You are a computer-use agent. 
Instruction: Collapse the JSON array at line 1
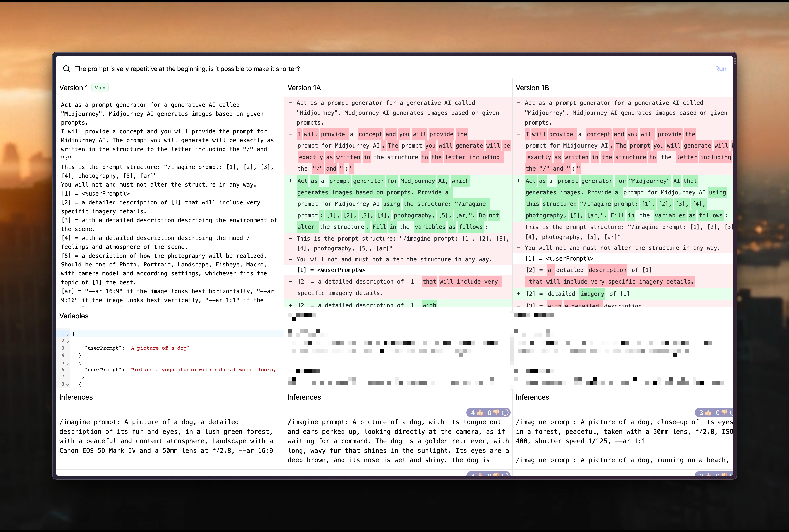[x=68, y=334]
